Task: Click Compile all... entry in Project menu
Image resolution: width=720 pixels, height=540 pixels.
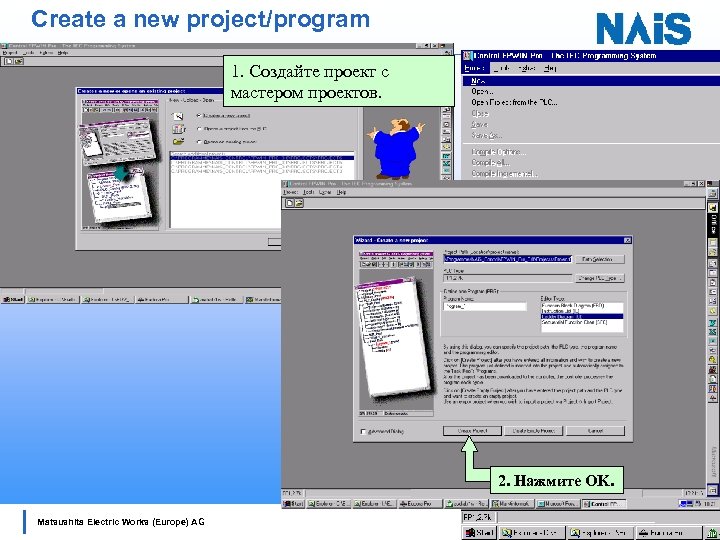Action: click(591, 163)
